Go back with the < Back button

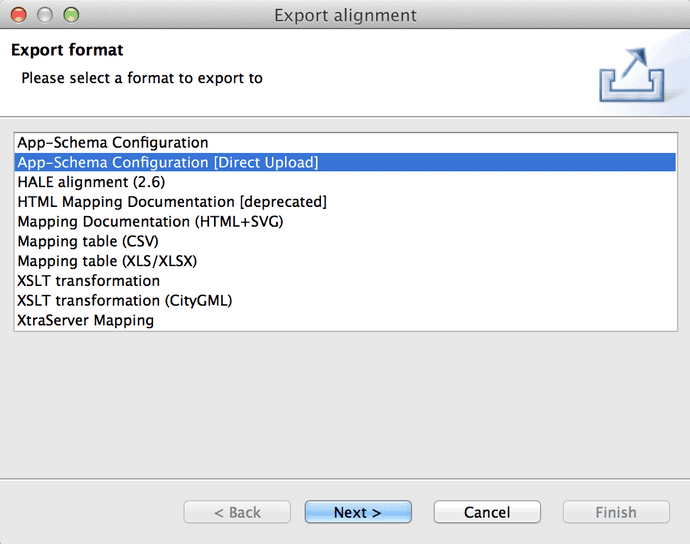click(x=237, y=512)
